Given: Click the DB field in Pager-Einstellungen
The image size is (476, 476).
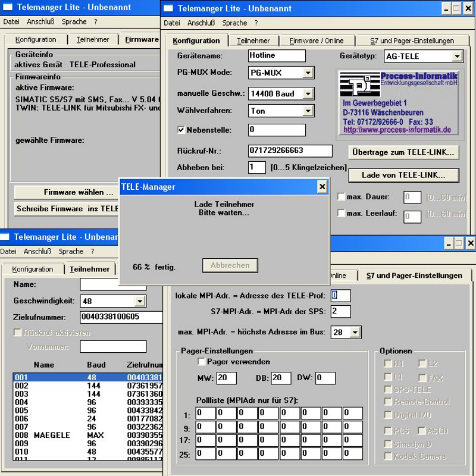Looking at the screenshot, I should [281, 378].
